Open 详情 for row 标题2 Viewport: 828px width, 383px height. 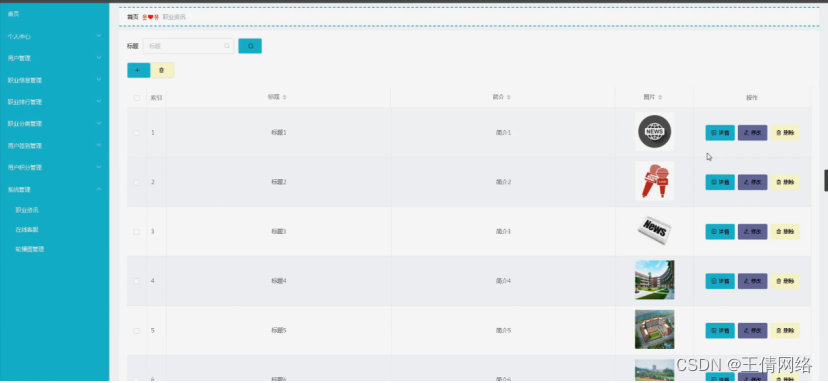pyautogui.click(x=720, y=182)
